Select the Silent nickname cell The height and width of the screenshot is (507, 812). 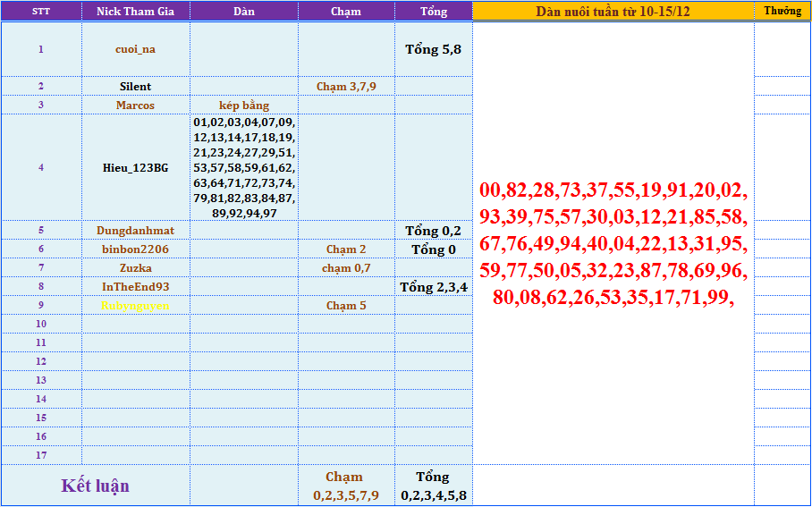pyautogui.click(x=135, y=87)
